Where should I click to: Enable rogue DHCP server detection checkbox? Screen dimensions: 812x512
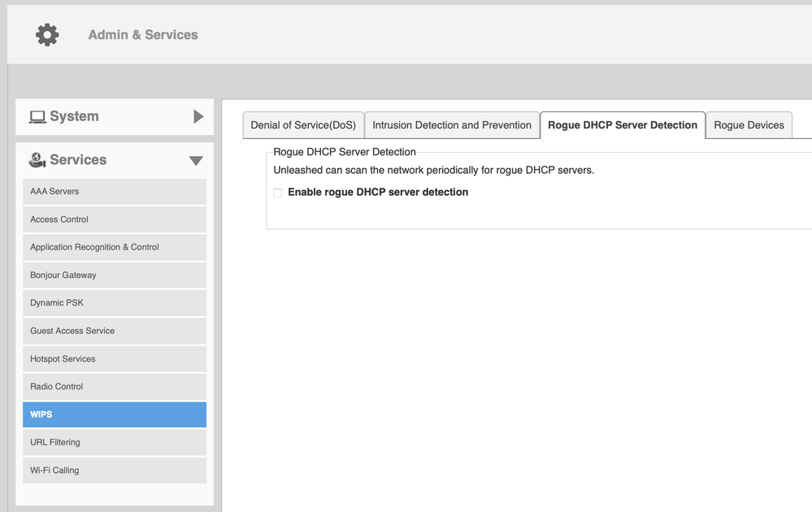(x=278, y=193)
